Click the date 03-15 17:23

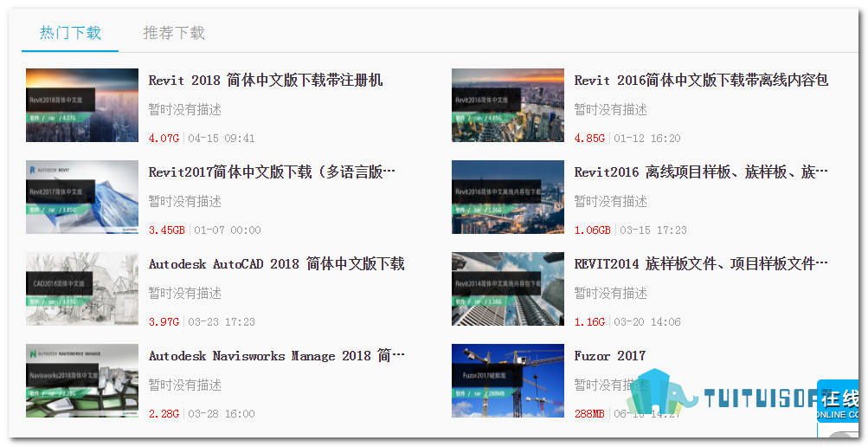point(653,230)
